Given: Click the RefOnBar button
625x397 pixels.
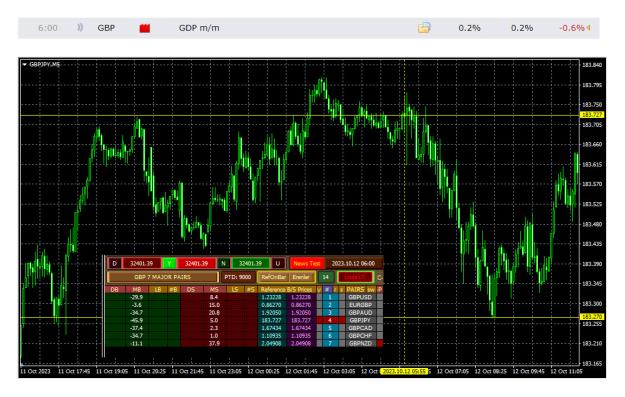Looking at the screenshot, I should (273, 277).
